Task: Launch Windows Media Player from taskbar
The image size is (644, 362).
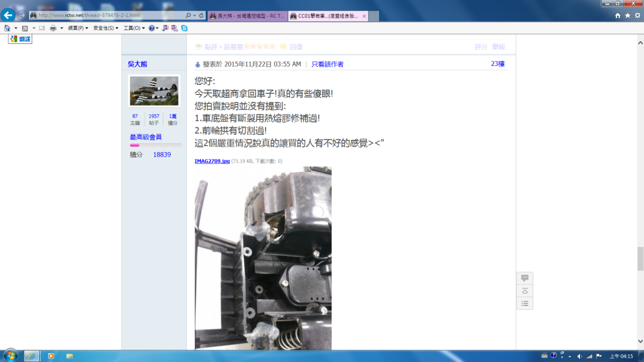Action: click(51, 356)
